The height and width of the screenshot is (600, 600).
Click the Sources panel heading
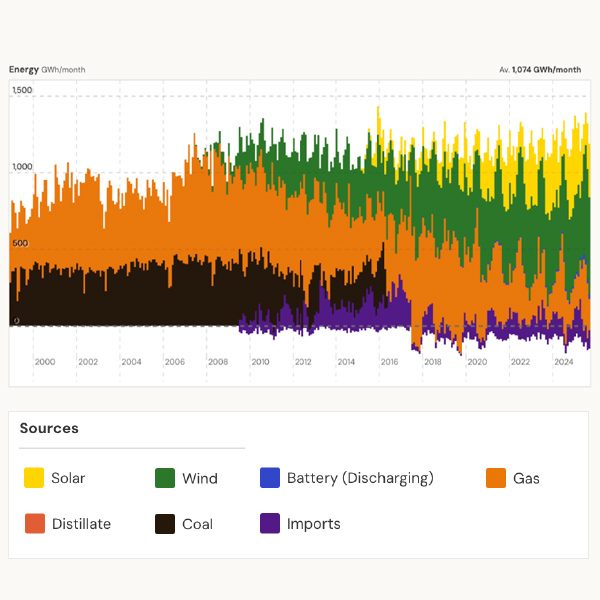point(49,428)
